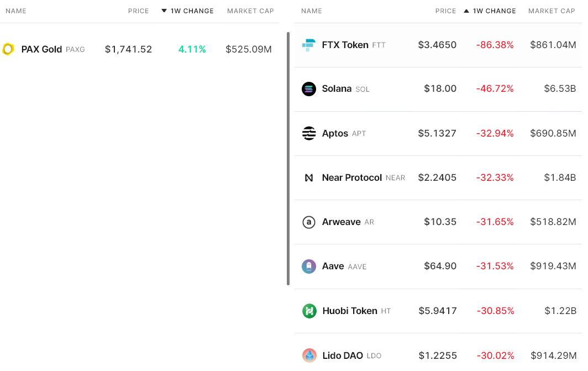Click the PAX Gold coin icon

point(8,49)
